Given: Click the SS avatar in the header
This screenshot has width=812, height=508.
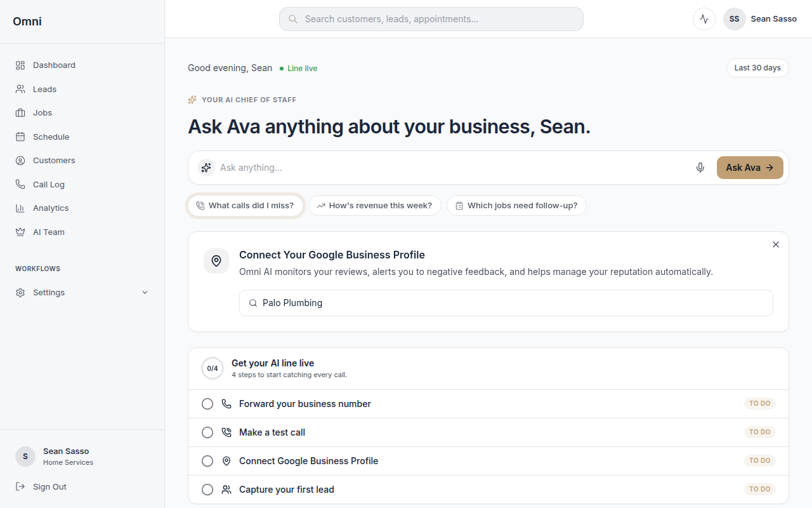Looking at the screenshot, I should point(735,19).
